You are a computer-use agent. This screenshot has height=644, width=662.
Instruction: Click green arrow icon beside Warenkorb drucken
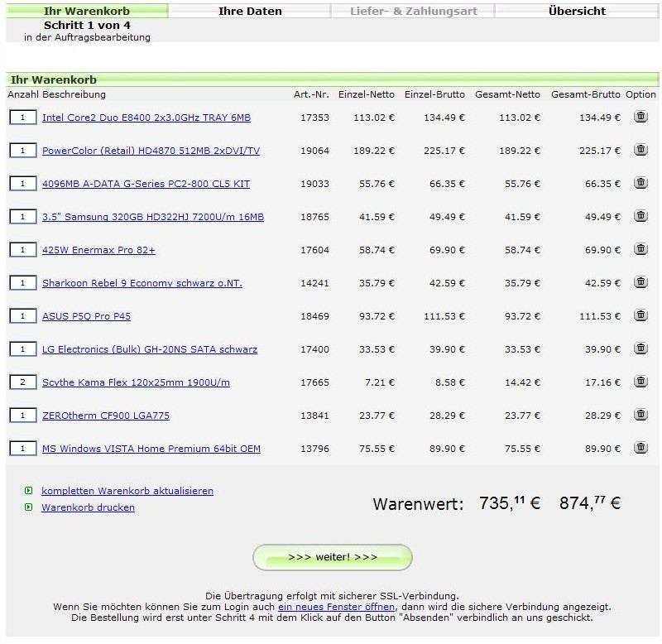pos(28,507)
